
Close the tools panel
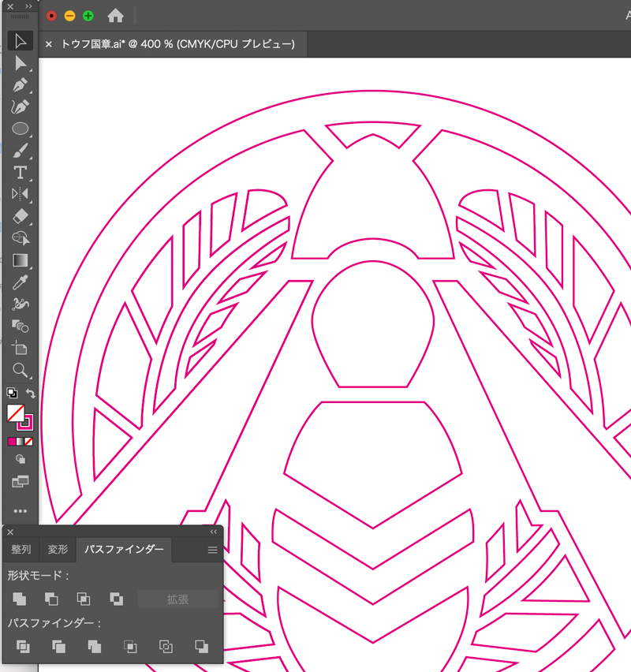tap(10, 6)
